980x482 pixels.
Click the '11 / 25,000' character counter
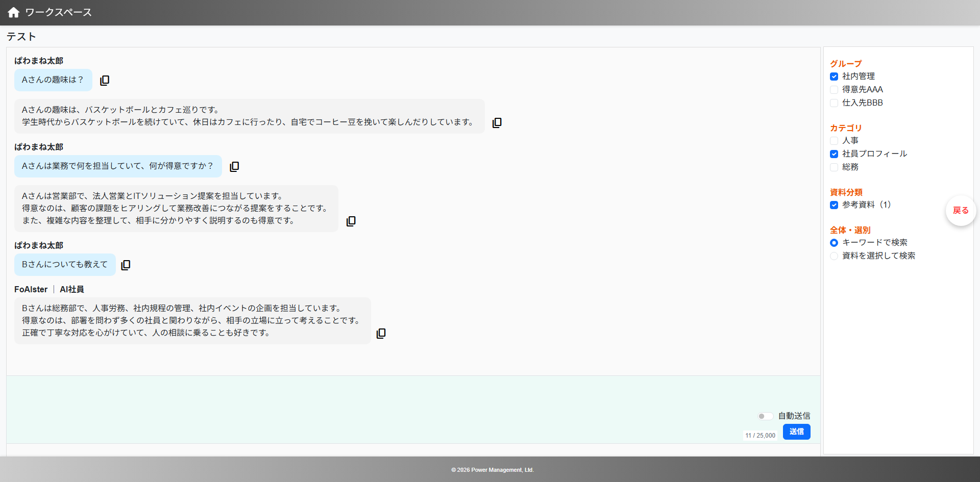pyautogui.click(x=760, y=436)
